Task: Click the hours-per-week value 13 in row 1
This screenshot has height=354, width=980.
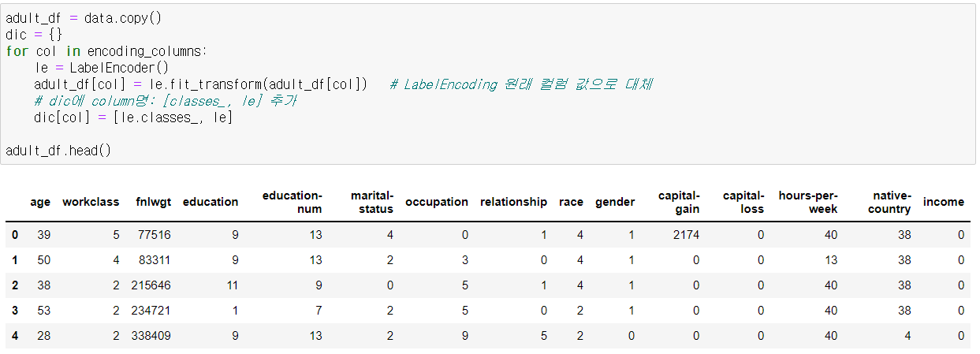Action: 831,260
